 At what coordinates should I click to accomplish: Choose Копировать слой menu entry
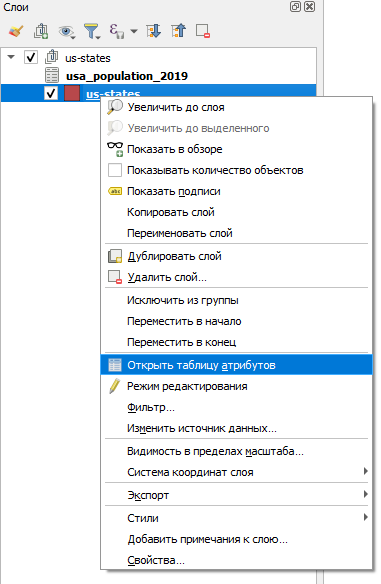point(236,212)
